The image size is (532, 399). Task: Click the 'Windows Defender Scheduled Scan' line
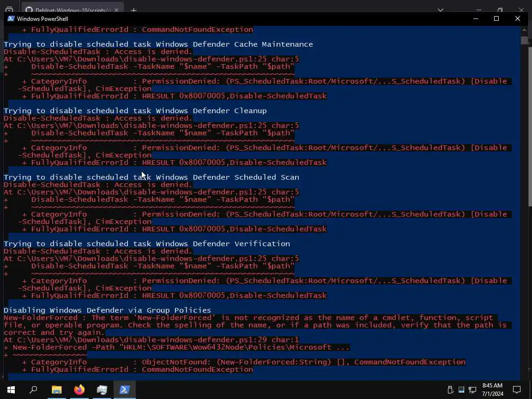coord(151,177)
